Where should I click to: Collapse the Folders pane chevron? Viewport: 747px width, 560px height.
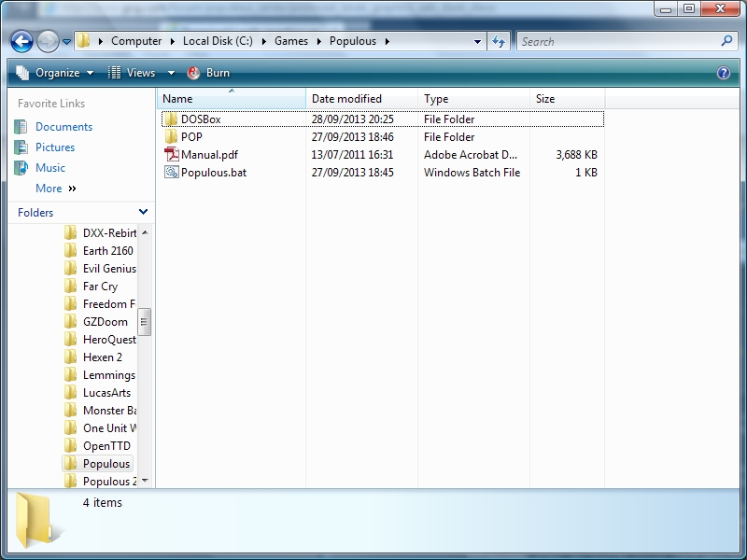pos(143,212)
